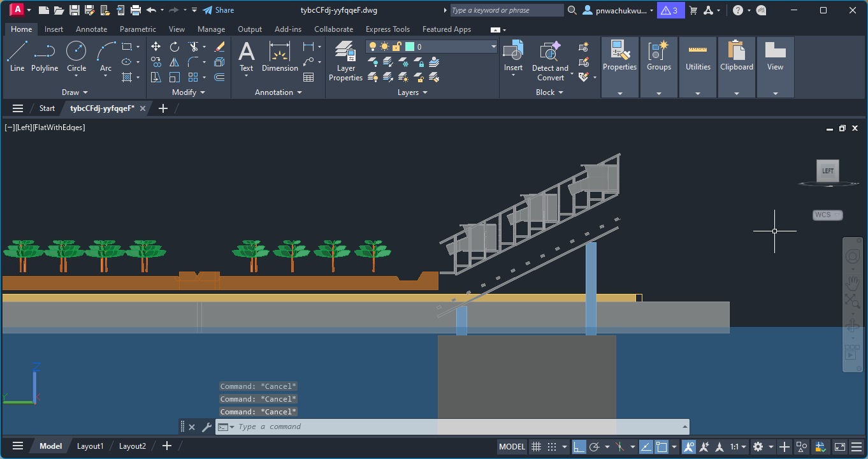Switch to the Layout1 tab
This screenshot has height=459, width=868.
click(90, 446)
